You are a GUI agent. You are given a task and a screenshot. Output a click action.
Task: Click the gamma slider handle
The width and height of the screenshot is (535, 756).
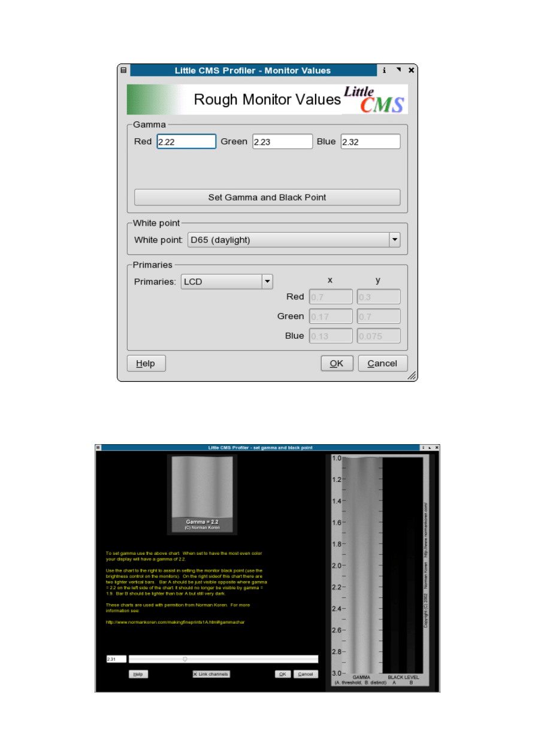(185, 659)
